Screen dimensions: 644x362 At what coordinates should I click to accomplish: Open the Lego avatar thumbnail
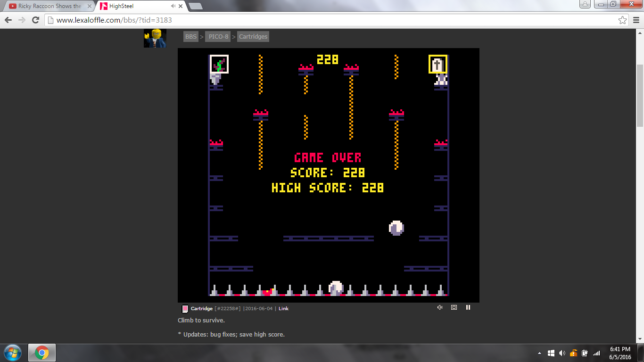(155, 38)
